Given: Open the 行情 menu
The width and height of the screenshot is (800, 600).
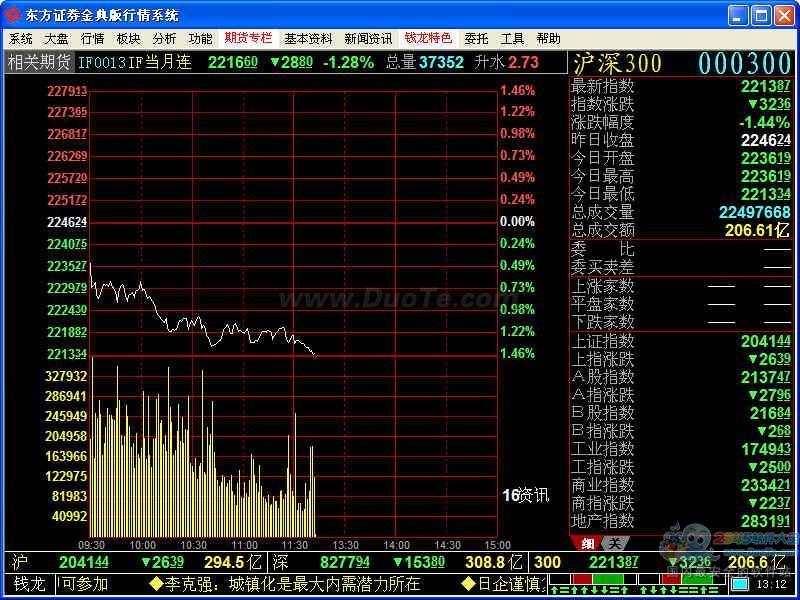Looking at the screenshot, I should coord(92,39).
